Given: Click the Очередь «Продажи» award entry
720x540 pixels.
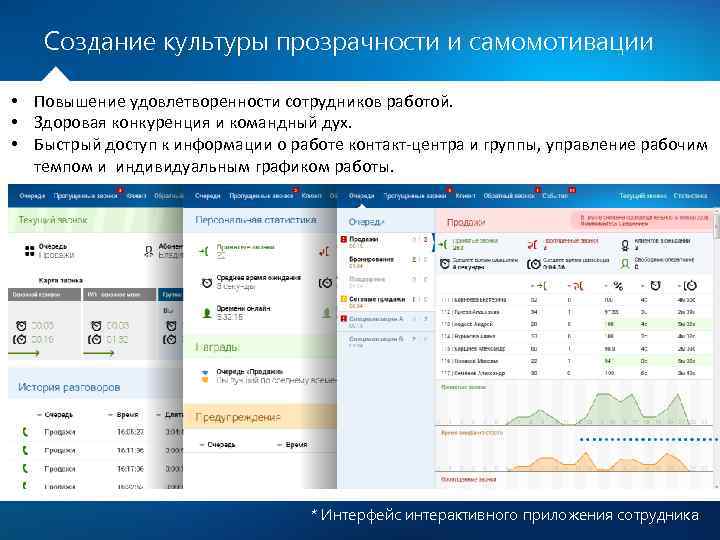Looking at the screenshot, I should pos(271,376).
